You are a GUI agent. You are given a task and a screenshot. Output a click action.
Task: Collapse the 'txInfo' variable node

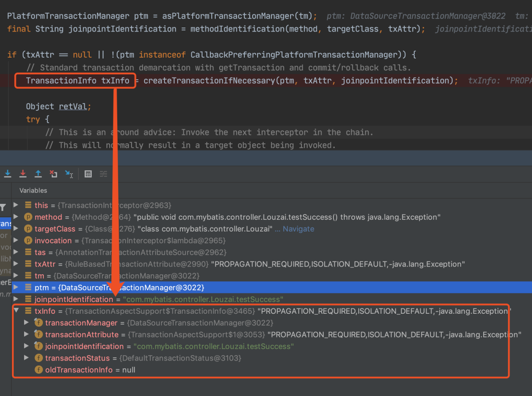tap(16, 310)
